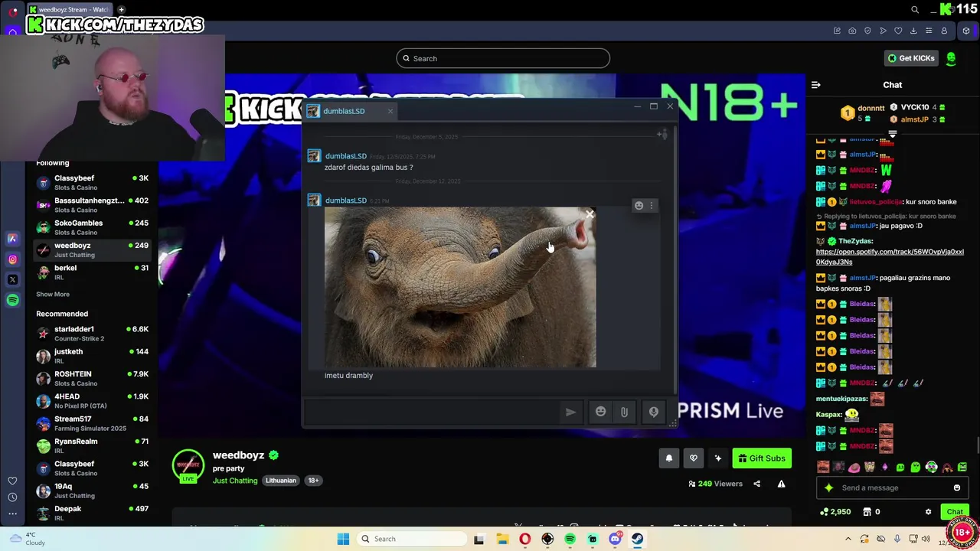The height and width of the screenshot is (551, 980).
Task: Open X (Twitter) in the browser sidebar
Action: coord(12,280)
